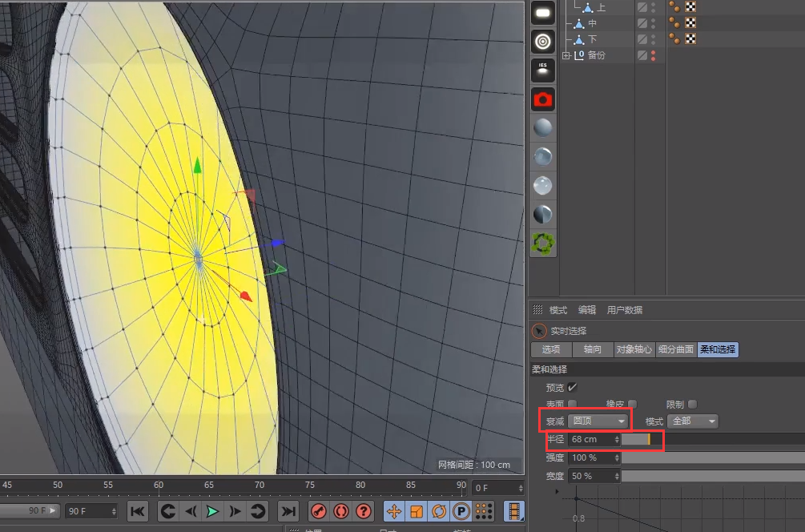Open the 衰减 falloff dropdown
This screenshot has height=532, width=805.
[598, 421]
